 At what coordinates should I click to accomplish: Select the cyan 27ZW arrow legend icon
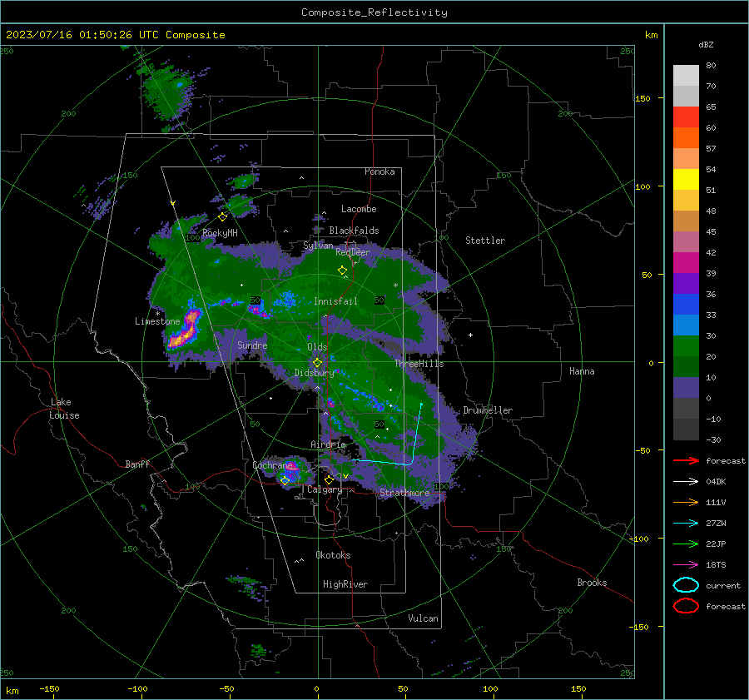(686, 524)
